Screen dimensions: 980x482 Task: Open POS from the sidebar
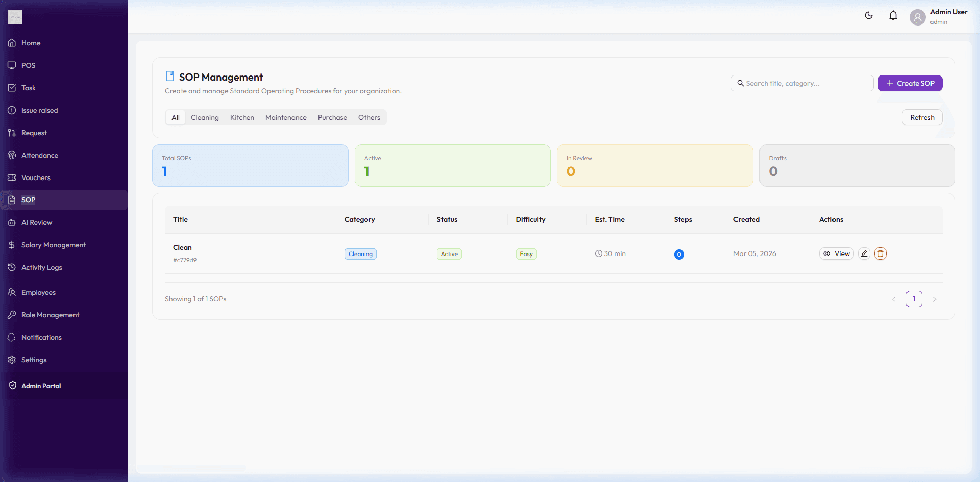click(28, 65)
